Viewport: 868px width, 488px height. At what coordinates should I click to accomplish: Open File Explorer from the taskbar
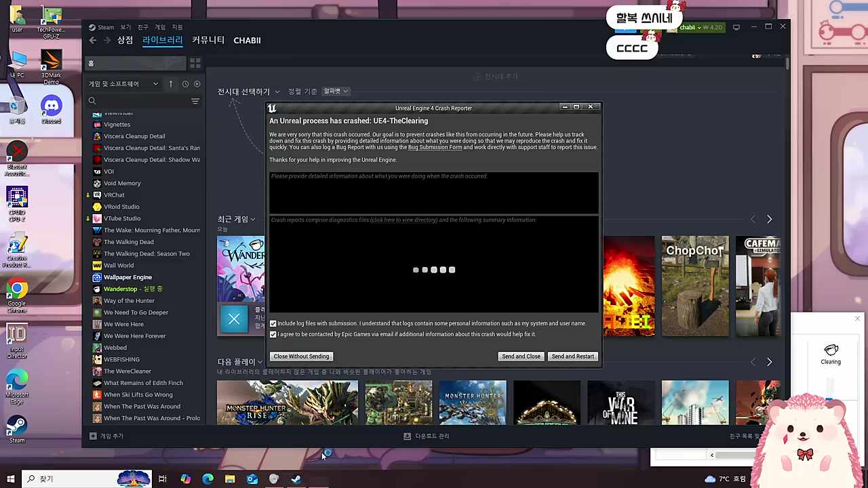point(230,479)
